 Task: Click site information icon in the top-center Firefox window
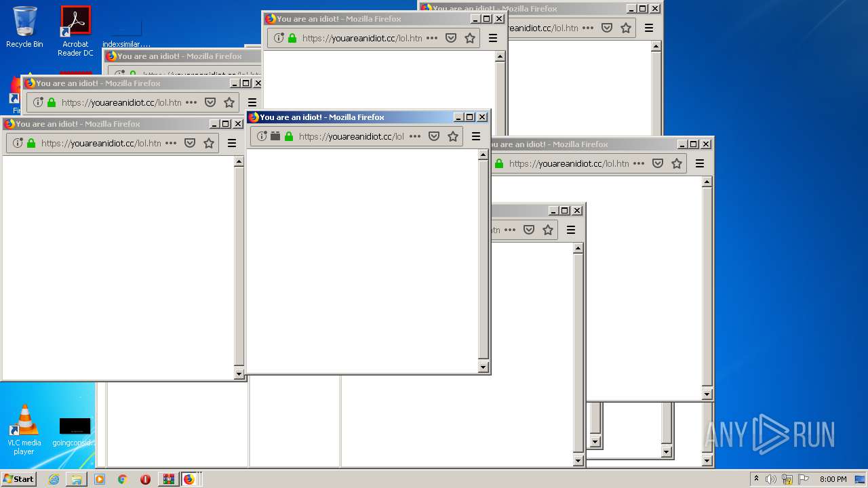point(279,38)
